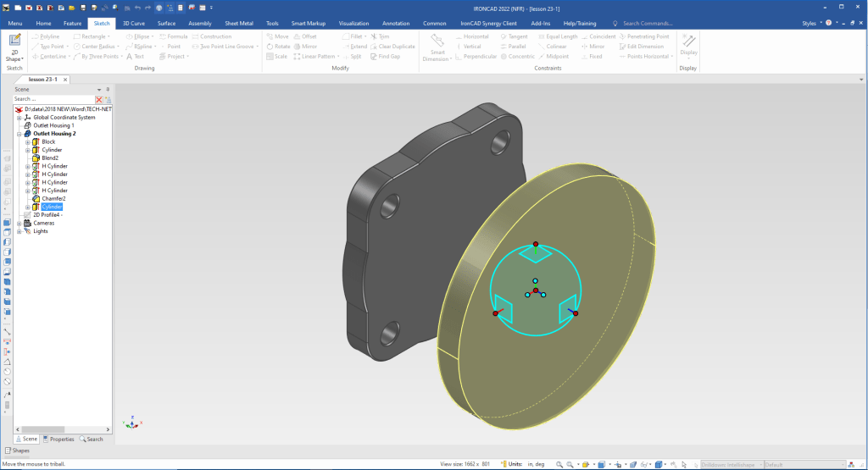Expand the Lights tree node
This screenshot has width=868, height=470.
pyautogui.click(x=19, y=231)
